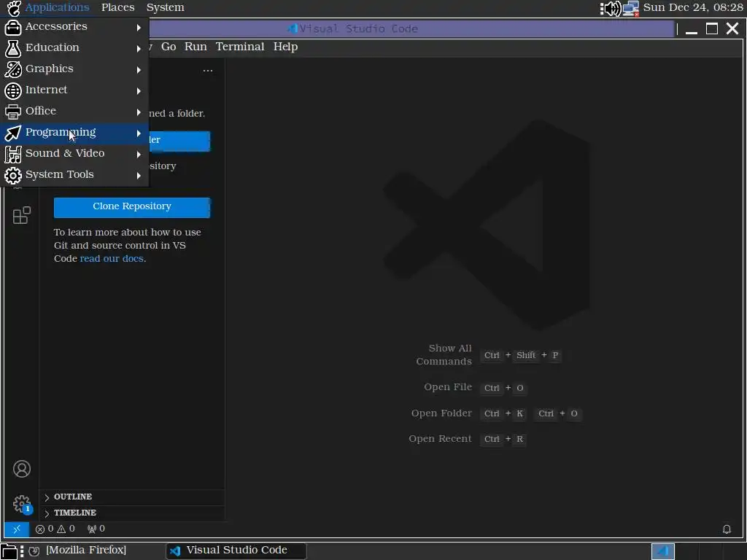Click the VS Code workspace switcher thumbnail
The width and height of the screenshot is (747, 560).
[x=662, y=551]
